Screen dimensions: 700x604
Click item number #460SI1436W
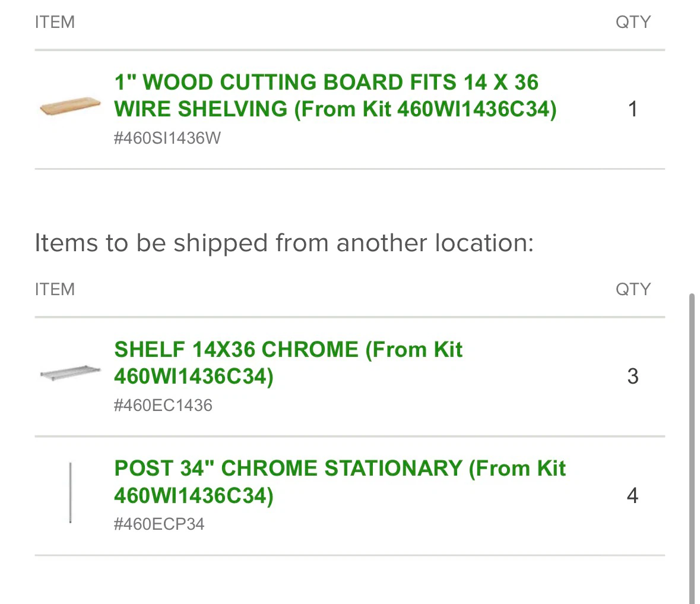pyautogui.click(x=167, y=138)
